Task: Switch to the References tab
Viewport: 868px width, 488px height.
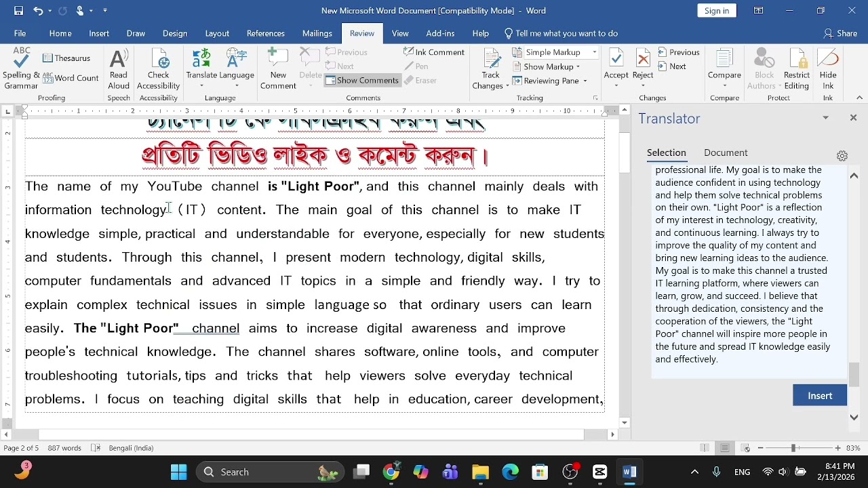Action: [266, 33]
